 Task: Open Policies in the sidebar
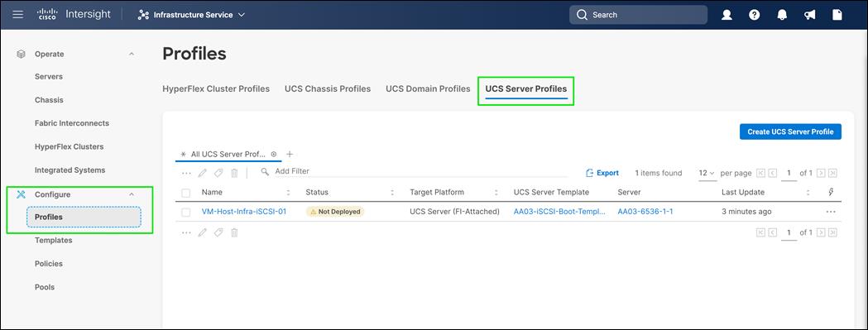(49, 264)
